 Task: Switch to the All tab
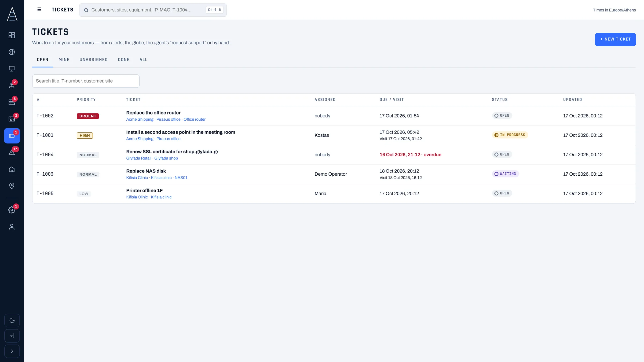click(144, 60)
